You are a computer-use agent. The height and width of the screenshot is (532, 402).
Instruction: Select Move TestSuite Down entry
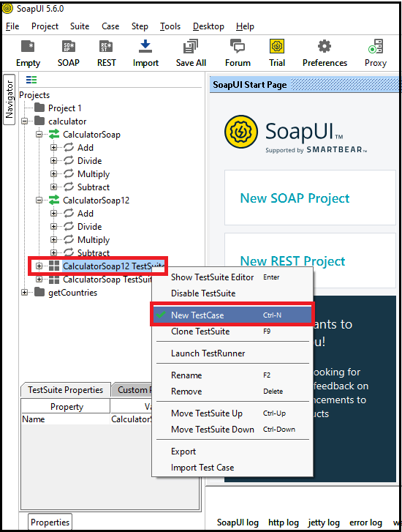pyautogui.click(x=232, y=430)
